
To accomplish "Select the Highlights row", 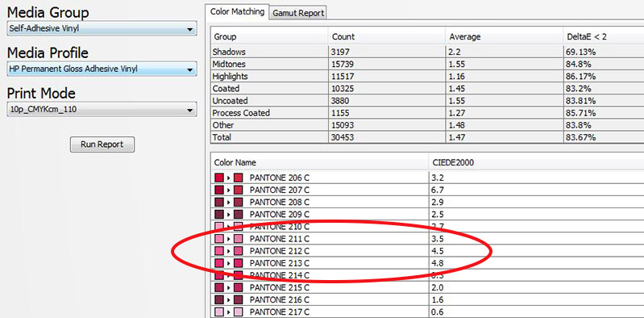I will 427,76.
